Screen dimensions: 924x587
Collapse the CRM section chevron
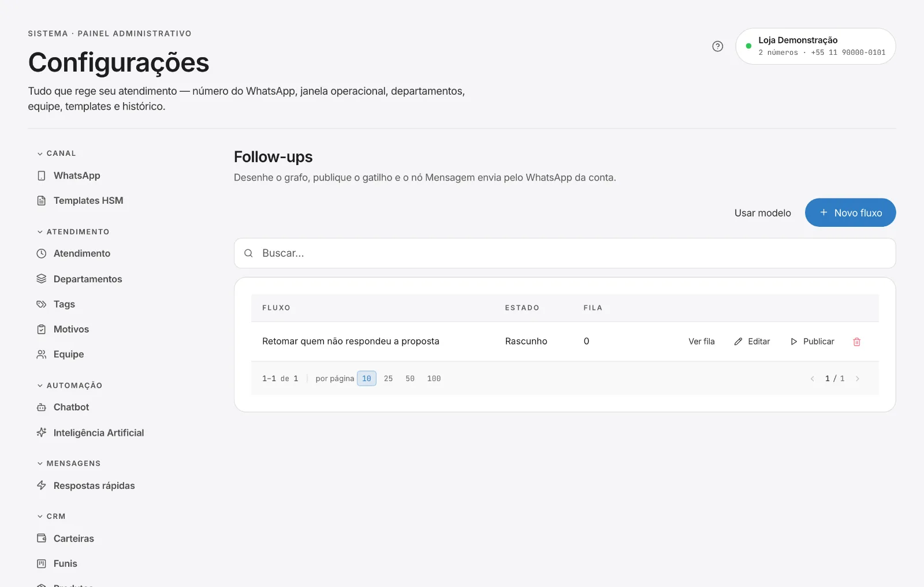[40, 517]
